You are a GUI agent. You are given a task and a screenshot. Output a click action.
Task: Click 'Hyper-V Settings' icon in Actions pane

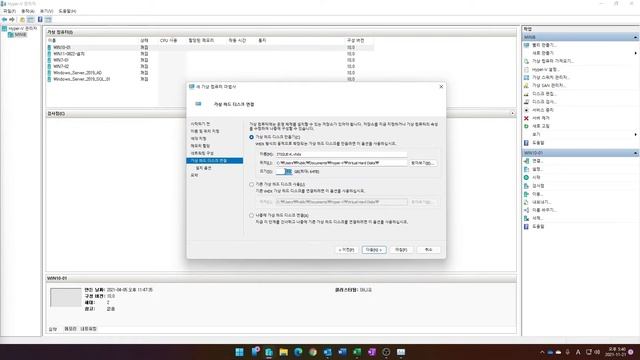click(x=526, y=69)
